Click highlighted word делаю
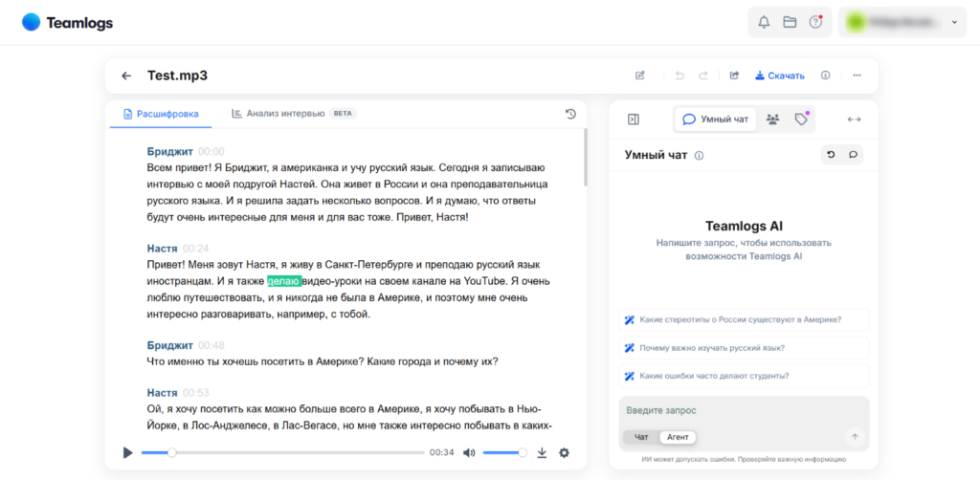This screenshot has width=980, height=480. click(x=284, y=281)
